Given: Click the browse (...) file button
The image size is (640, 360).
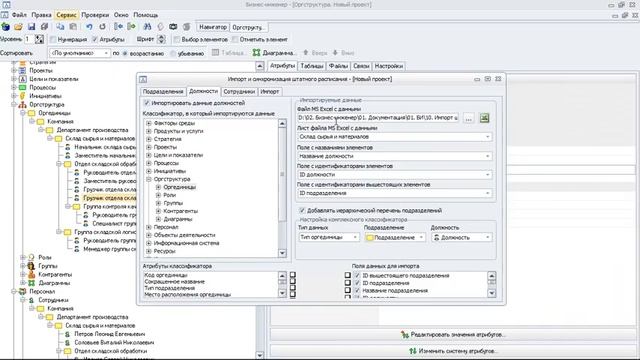Looking at the screenshot, I should coord(469,118).
